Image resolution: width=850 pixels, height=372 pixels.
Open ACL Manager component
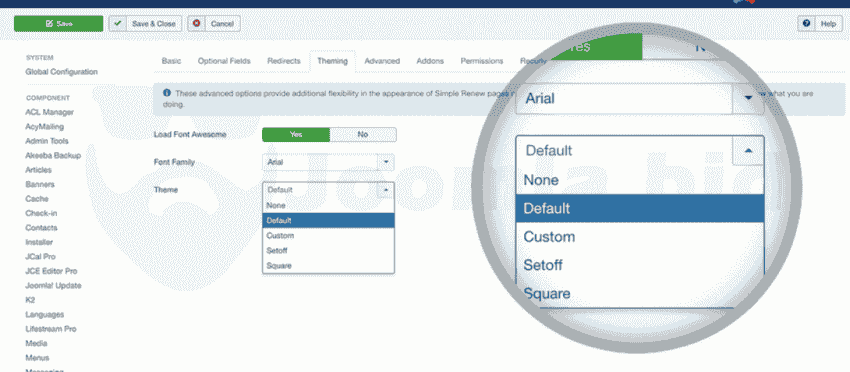(x=49, y=112)
